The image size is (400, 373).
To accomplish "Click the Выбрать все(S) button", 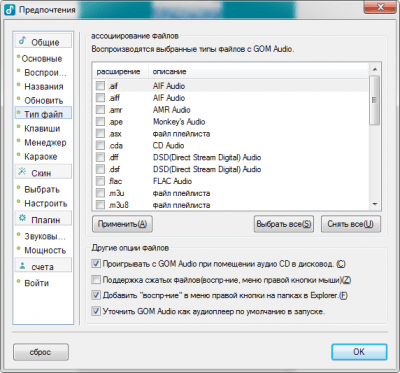I will (284, 224).
